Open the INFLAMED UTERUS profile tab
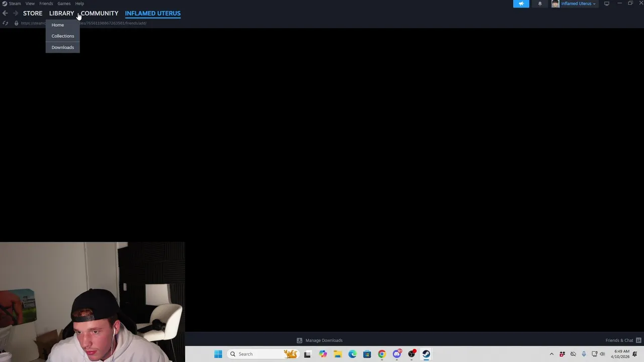Screen dimensions: 644x362 click(x=152, y=13)
